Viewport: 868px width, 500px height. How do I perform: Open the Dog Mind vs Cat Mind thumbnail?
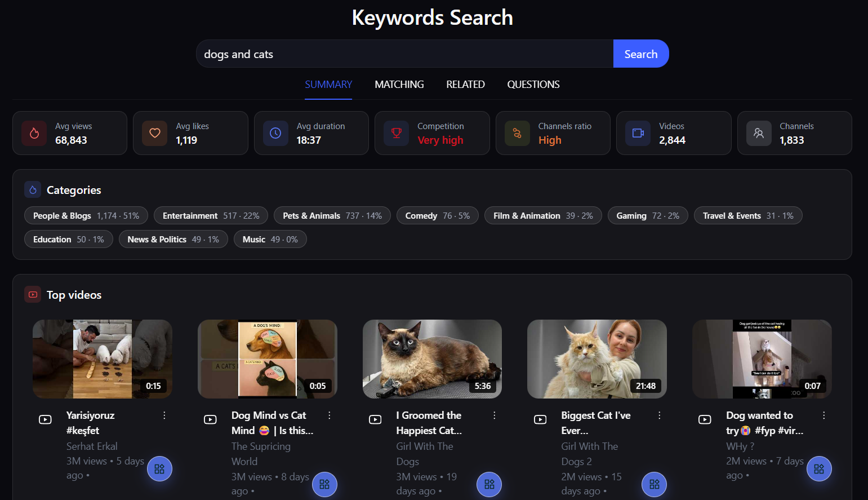click(268, 359)
